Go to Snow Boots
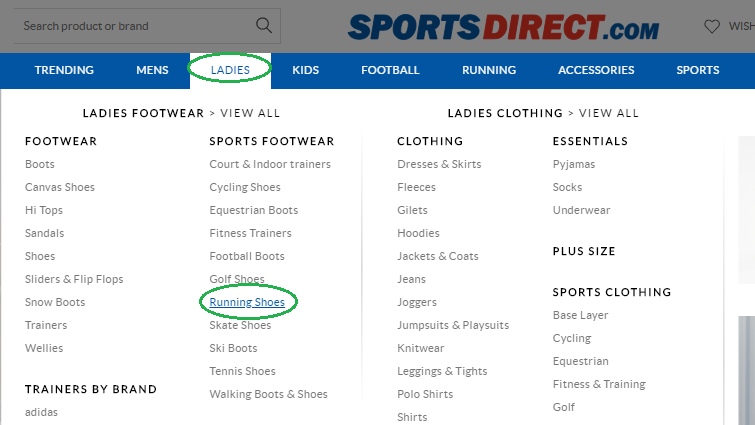Image resolution: width=755 pixels, height=425 pixels. [x=55, y=302]
